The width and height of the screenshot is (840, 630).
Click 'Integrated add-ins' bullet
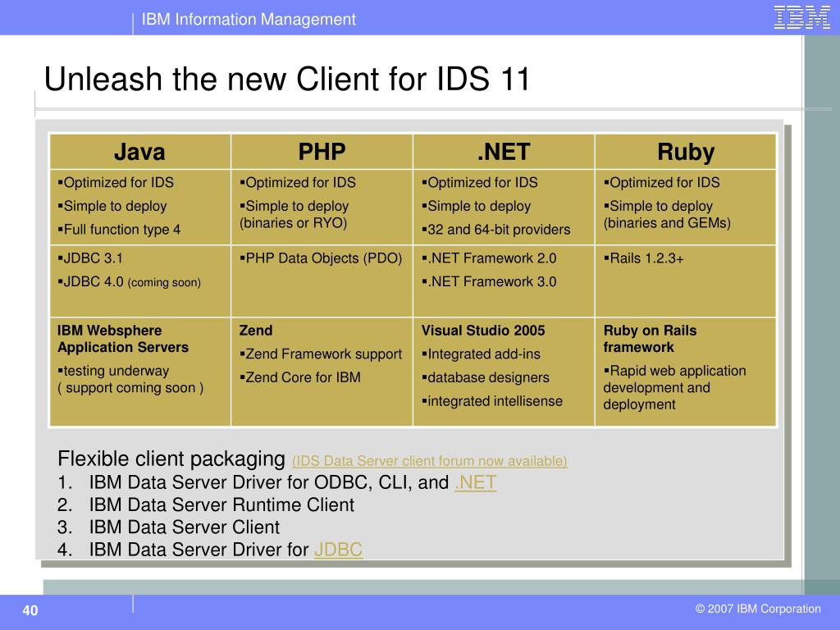point(481,354)
